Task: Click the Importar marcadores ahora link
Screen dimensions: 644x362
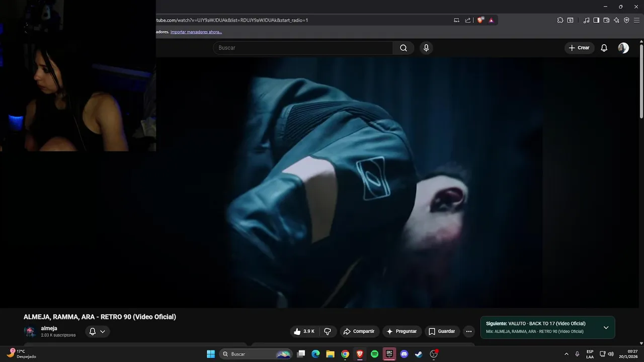Action: [196, 32]
